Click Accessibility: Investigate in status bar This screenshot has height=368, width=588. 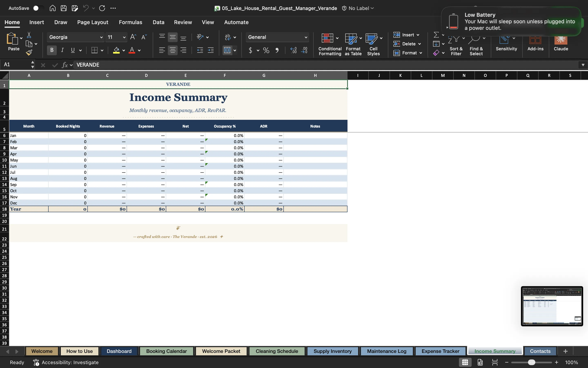(x=66, y=362)
